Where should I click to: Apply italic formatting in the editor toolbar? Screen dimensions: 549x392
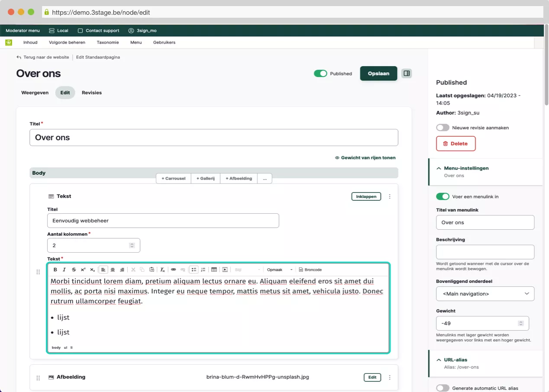[65, 270]
